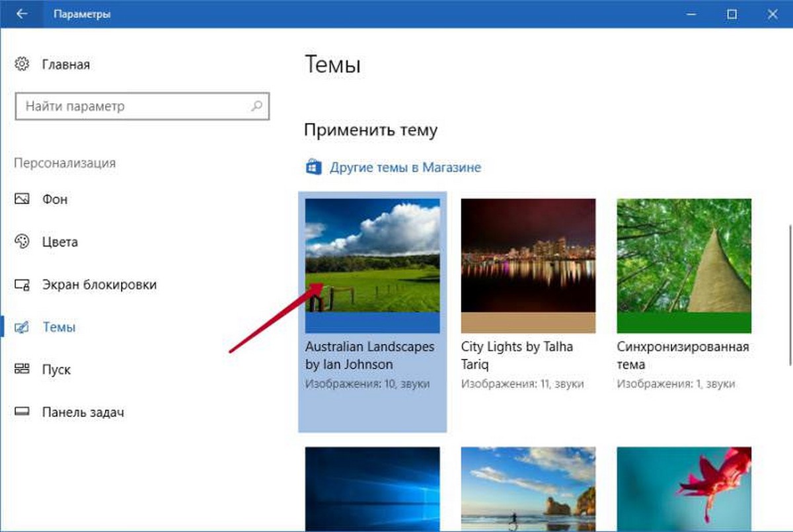Click the back arrow in title bar
793x532 pixels.
(x=21, y=14)
